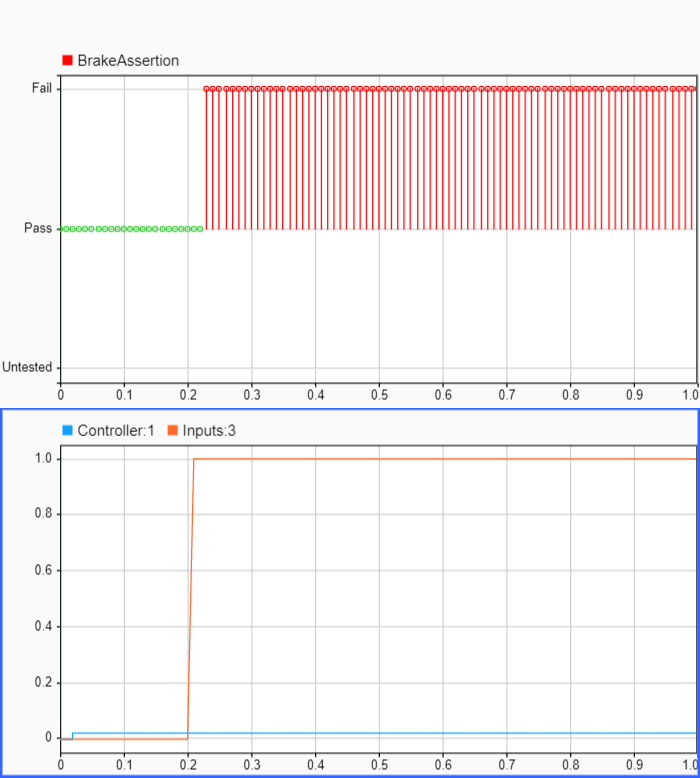Click the orange Inputs:3 legend swatch
This screenshot has width=700, height=778.
(173, 430)
